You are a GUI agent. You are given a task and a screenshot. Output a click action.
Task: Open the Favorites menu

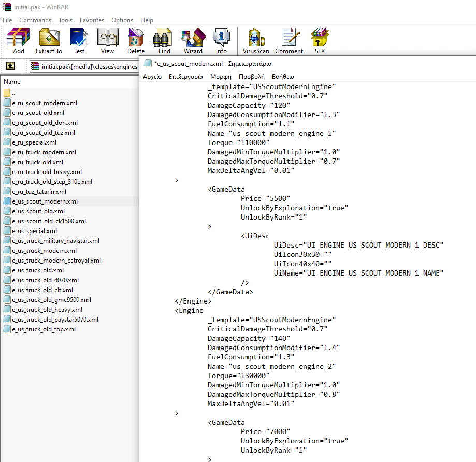[x=92, y=20]
